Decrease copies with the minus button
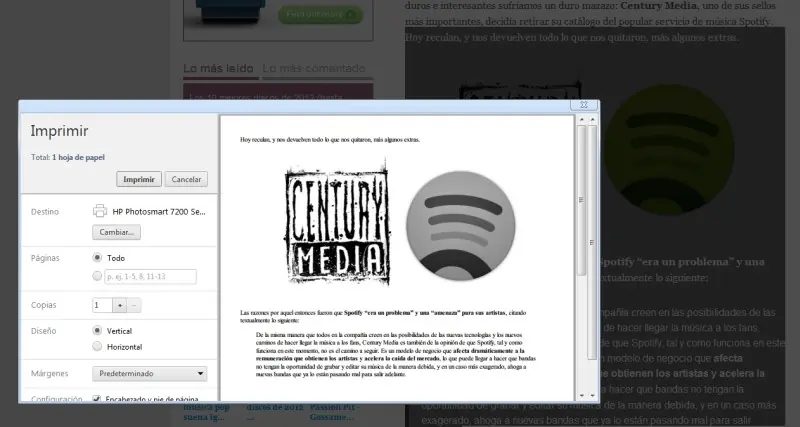The width and height of the screenshot is (800, 427). [134, 305]
